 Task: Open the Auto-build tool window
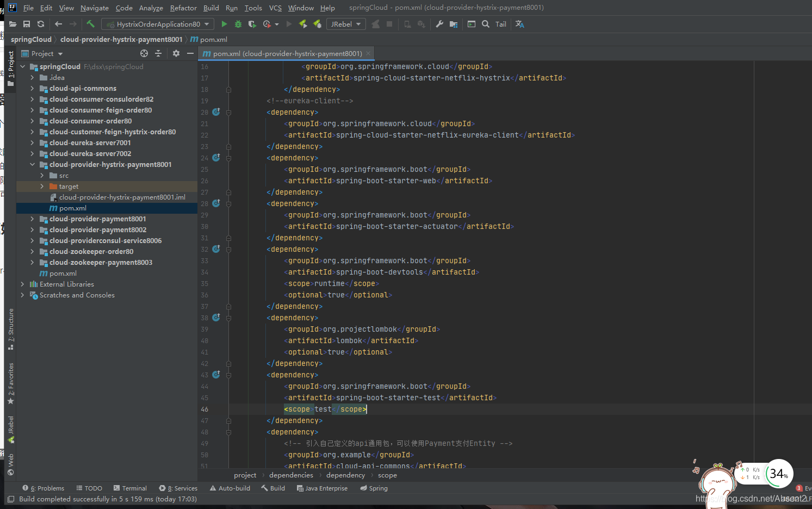point(230,488)
